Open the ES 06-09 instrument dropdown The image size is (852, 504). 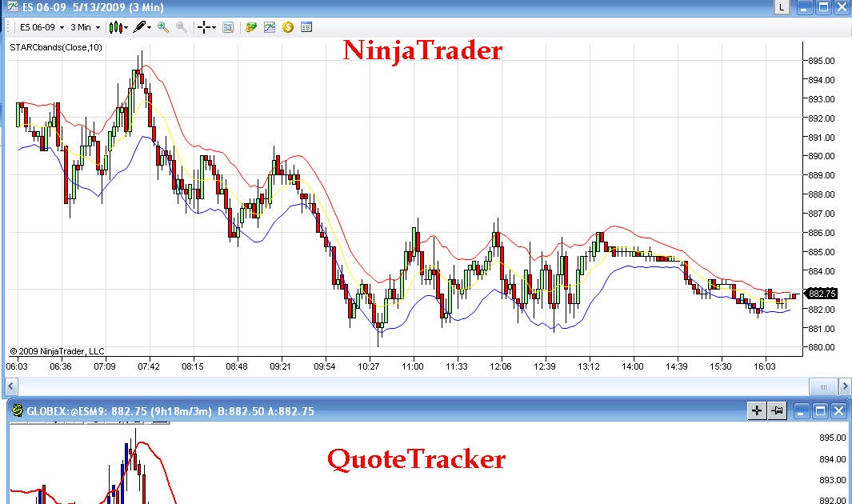pos(42,27)
